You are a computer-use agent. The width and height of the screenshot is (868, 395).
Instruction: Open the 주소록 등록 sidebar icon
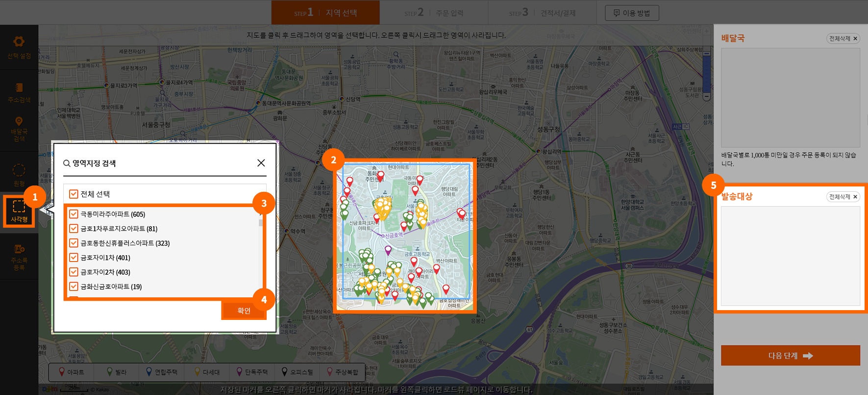(19, 257)
